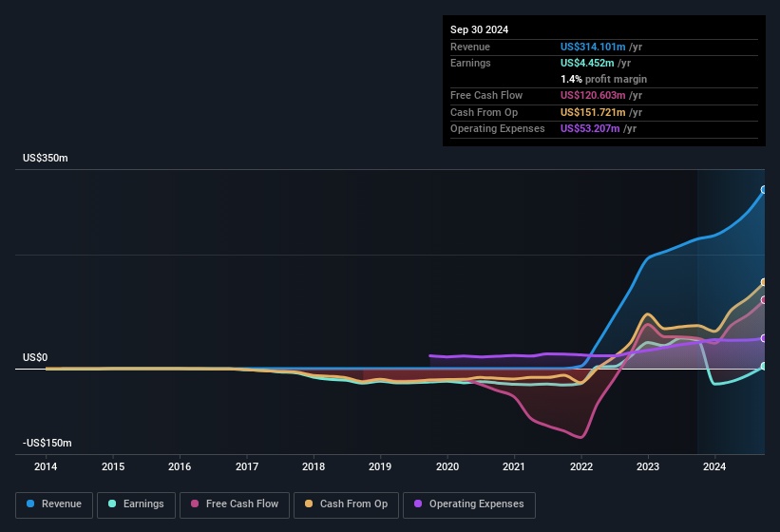Click the teal Earnings endpoint marker
This screenshot has height=532, width=780.
[764, 367]
